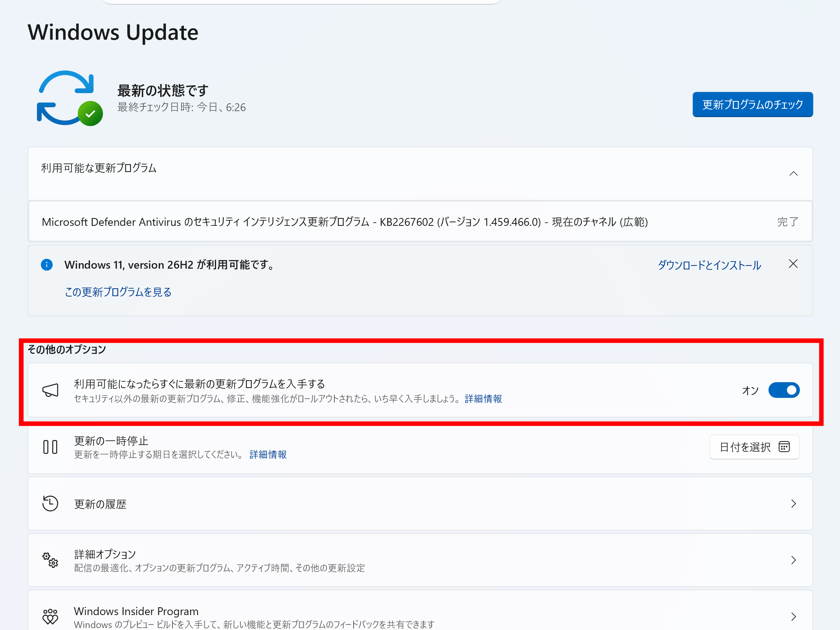Click the Microsoft Defender Antivirus KB2267602 update entry
The image size is (840, 630).
[420, 222]
